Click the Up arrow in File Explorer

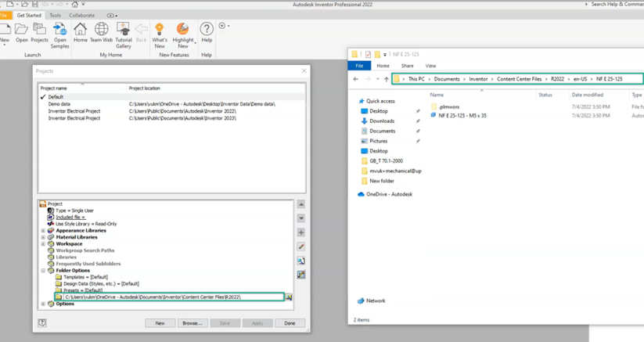click(x=386, y=79)
